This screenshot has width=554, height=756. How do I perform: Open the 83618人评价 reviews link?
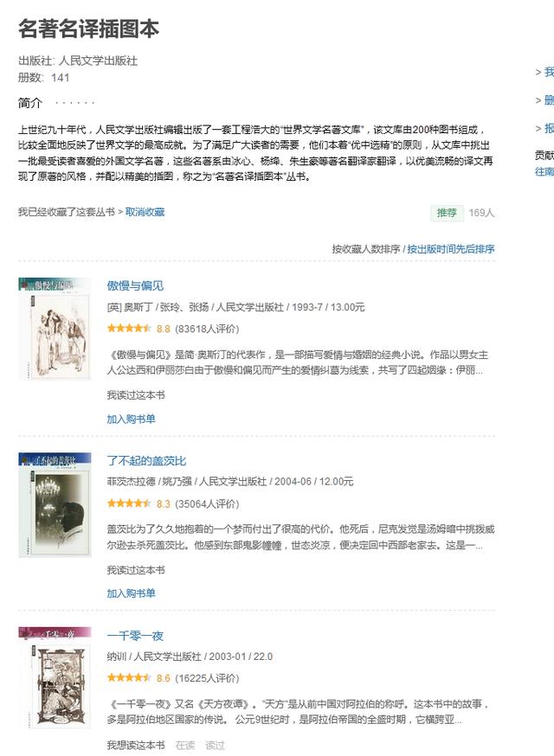(207, 329)
